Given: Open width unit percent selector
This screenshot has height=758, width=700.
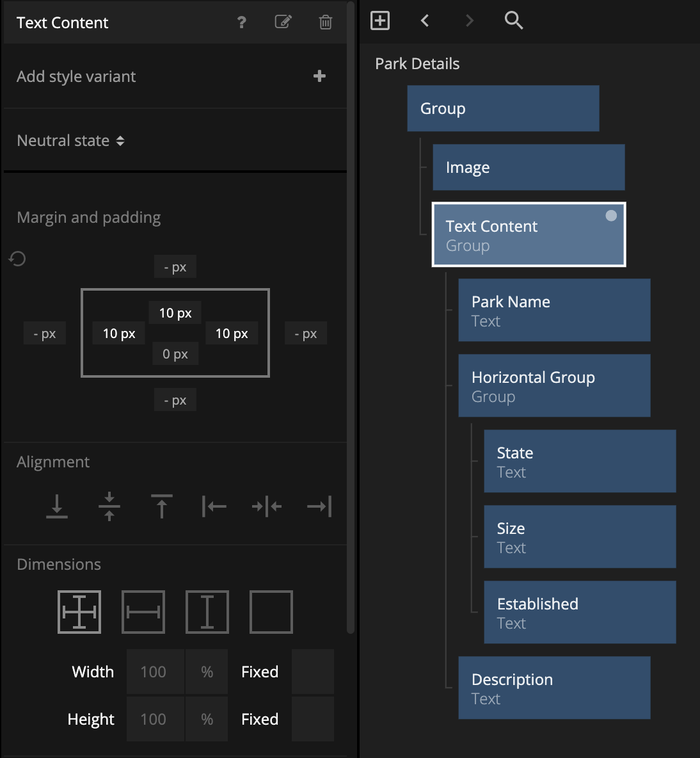Looking at the screenshot, I should pyautogui.click(x=207, y=672).
